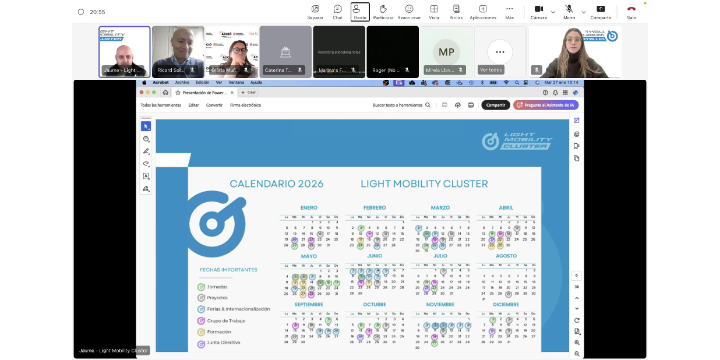720x360 pixels.
Task: Select Caterina's participant tile
Action: [286, 52]
